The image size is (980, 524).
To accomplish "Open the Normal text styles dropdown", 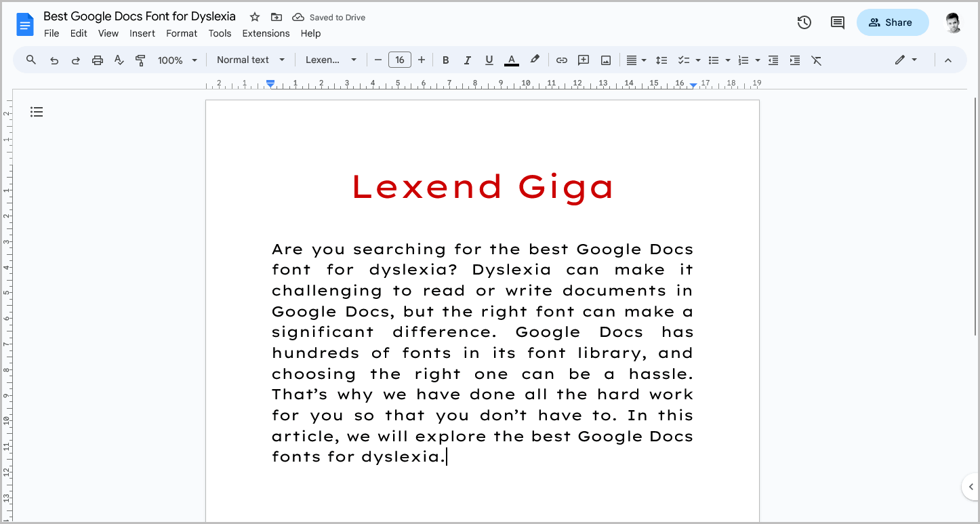I will tap(251, 60).
